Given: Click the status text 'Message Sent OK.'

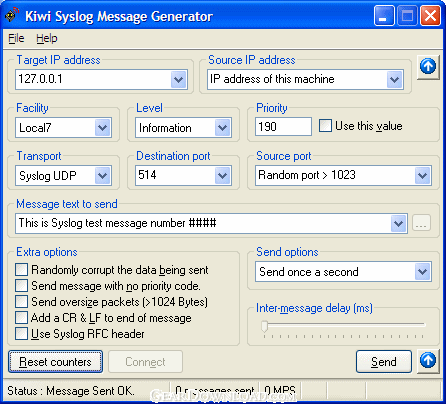Looking at the screenshot, I should click(90, 391).
